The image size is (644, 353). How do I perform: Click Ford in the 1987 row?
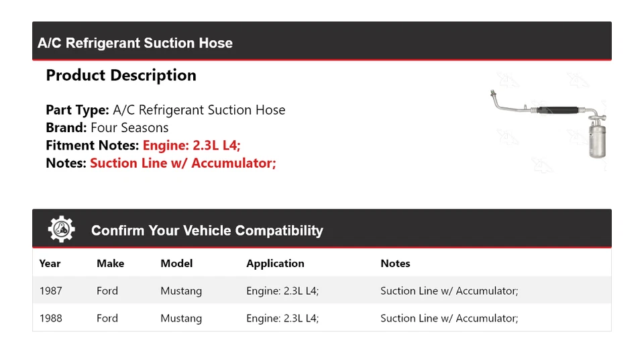click(x=107, y=291)
